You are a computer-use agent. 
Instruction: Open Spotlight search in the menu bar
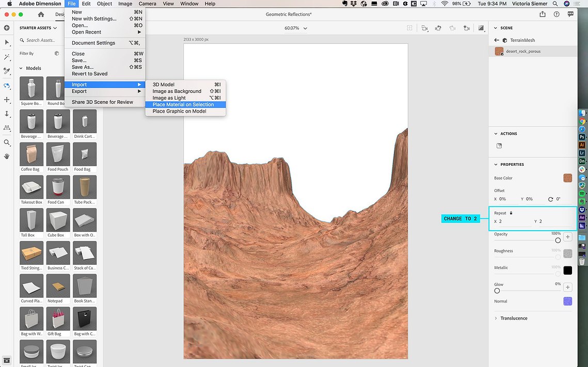click(555, 4)
